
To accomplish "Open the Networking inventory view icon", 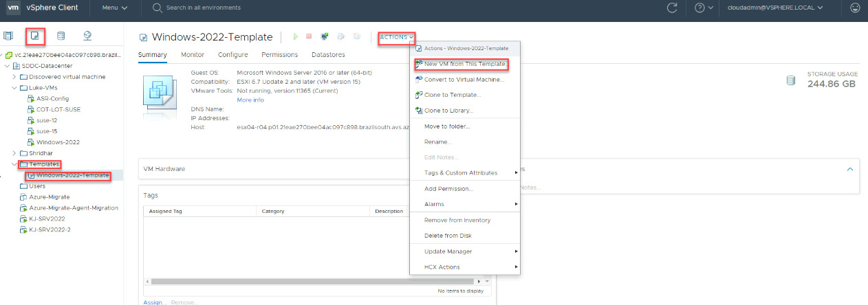I will pos(87,36).
